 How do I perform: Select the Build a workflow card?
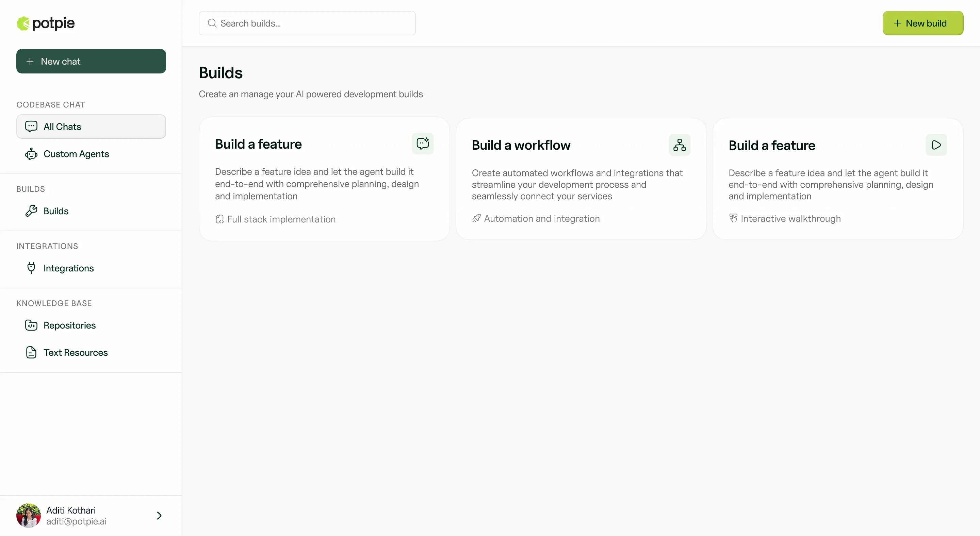click(581, 179)
